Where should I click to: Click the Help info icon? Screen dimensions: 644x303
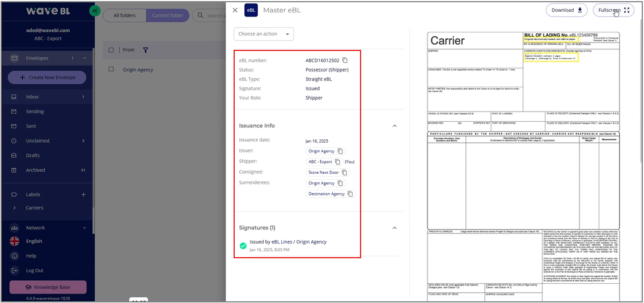click(x=14, y=256)
